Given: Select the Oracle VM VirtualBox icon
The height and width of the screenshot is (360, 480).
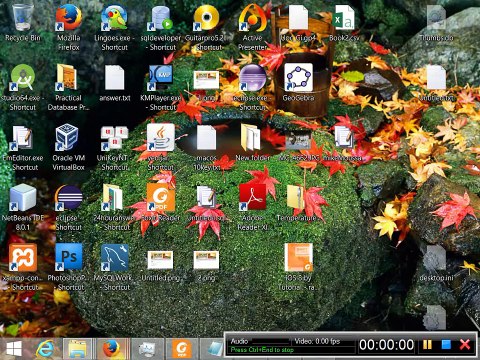Looking at the screenshot, I should 68,137.
